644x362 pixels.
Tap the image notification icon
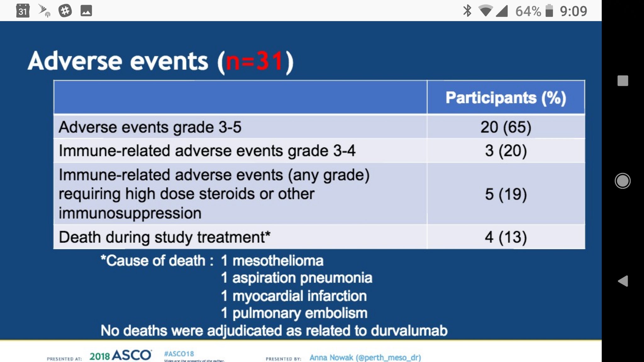(x=86, y=11)
